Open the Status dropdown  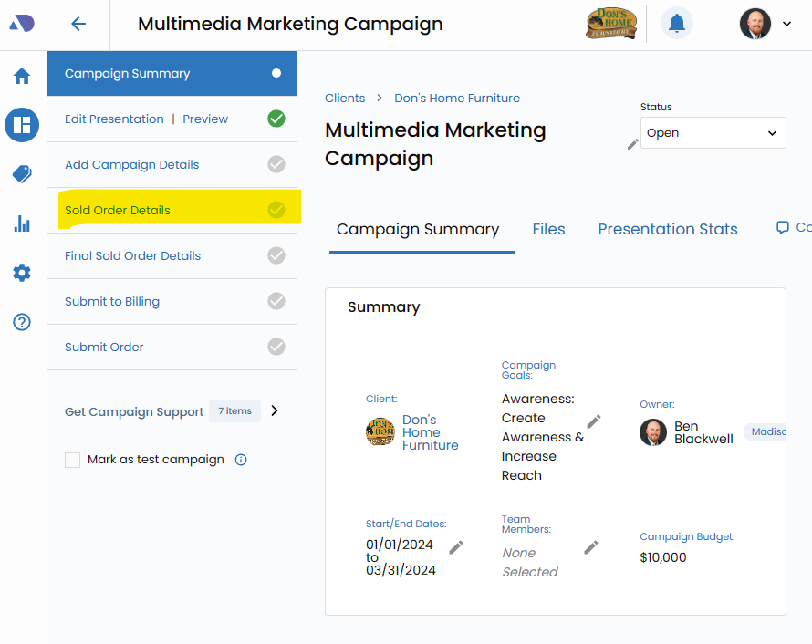713,133
